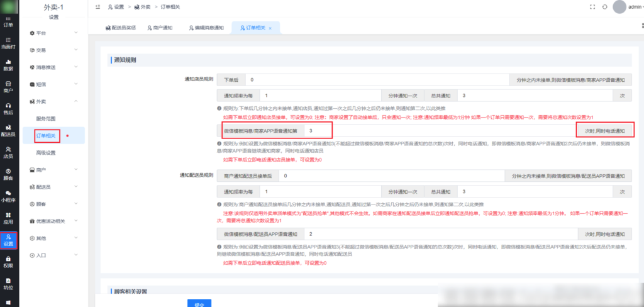Expand the 平台 settings group
This screenshot has height=307, width=644.
(x=53, y=33)
